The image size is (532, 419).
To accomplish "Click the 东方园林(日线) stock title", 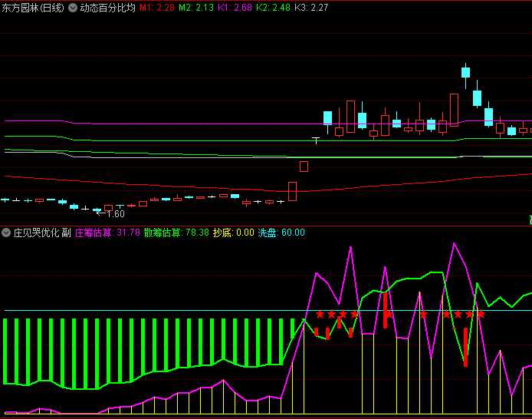I will point(32,8).
